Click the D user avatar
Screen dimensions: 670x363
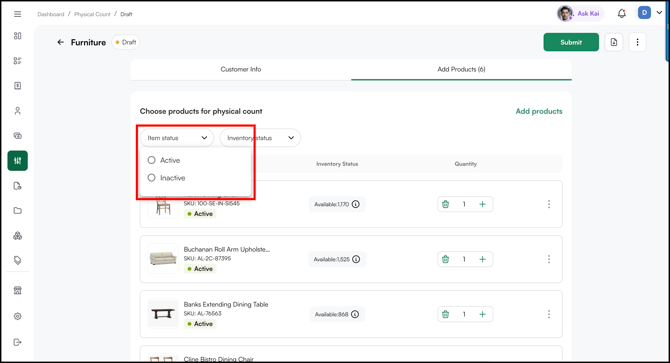[644, 13]
